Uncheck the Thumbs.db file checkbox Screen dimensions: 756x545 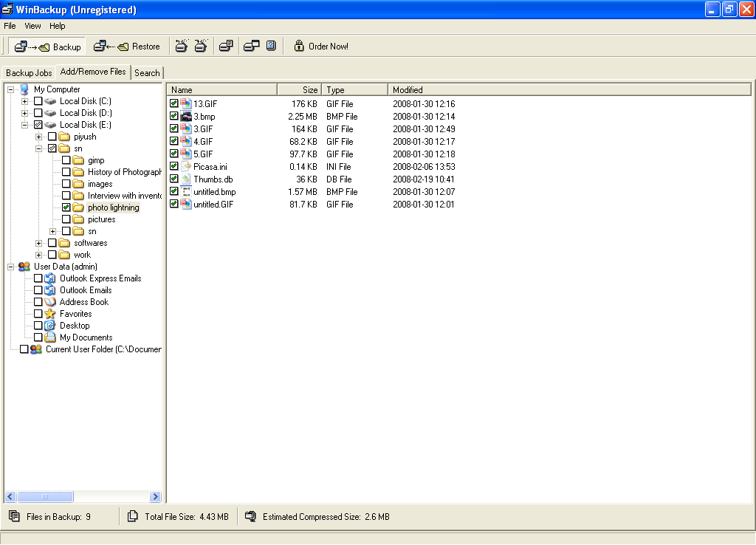coord(174,179)
